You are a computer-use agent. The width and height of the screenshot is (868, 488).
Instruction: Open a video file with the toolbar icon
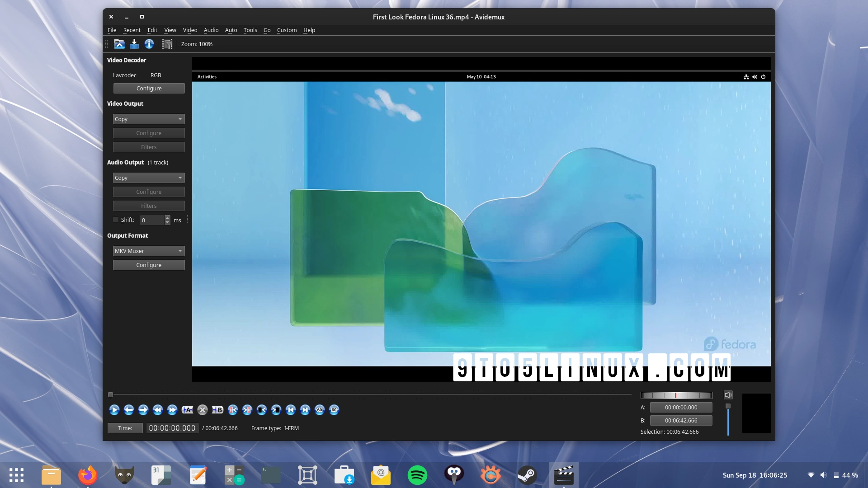tap(119, 44)
